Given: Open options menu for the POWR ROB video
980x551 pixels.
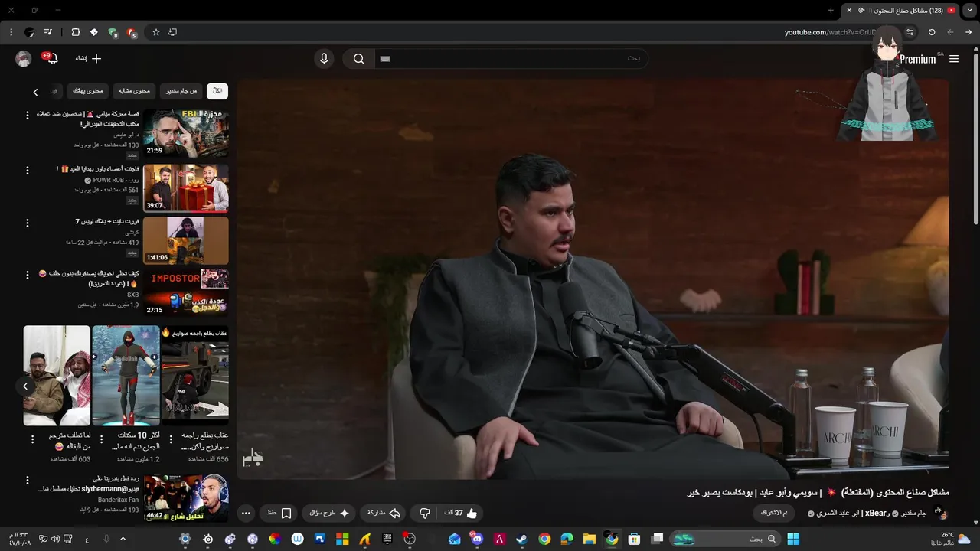Looking at the screenshot, I should (x=28, y=170).
